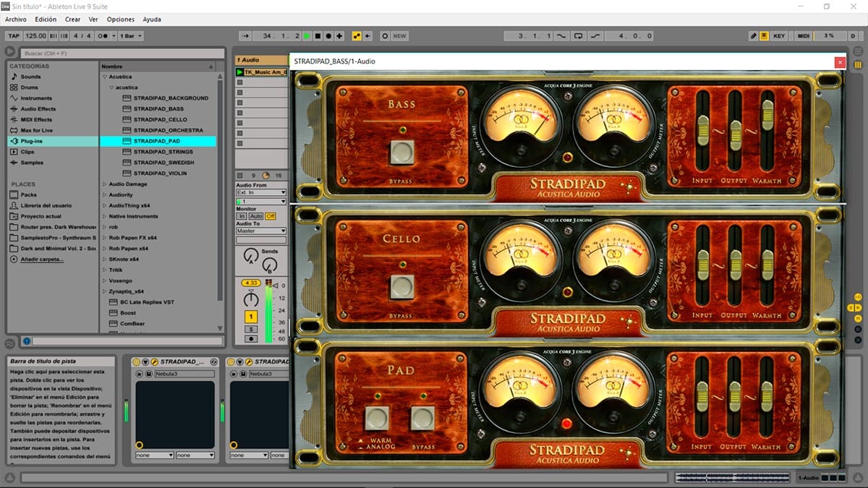Image resolution: width=868 pixels, height=488 pixels.
Task: Click the Bass unit Bypass button
Action: point(402,152)
